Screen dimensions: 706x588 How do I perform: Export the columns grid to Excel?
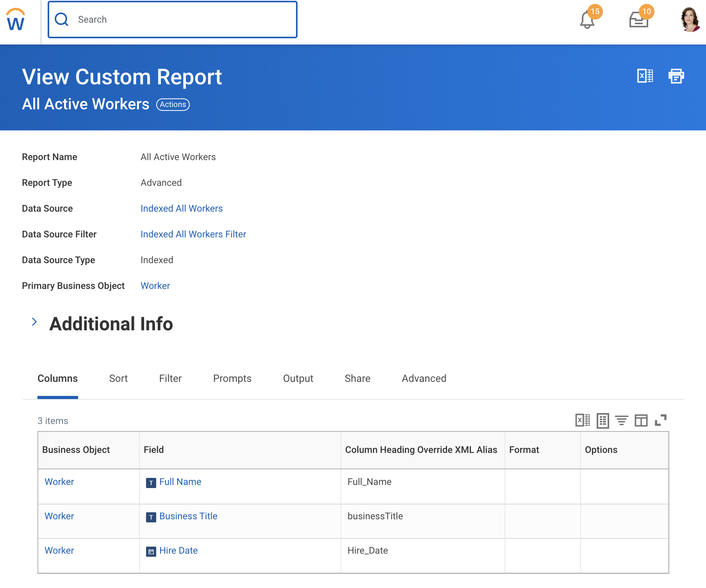click(x=582, y=421)
